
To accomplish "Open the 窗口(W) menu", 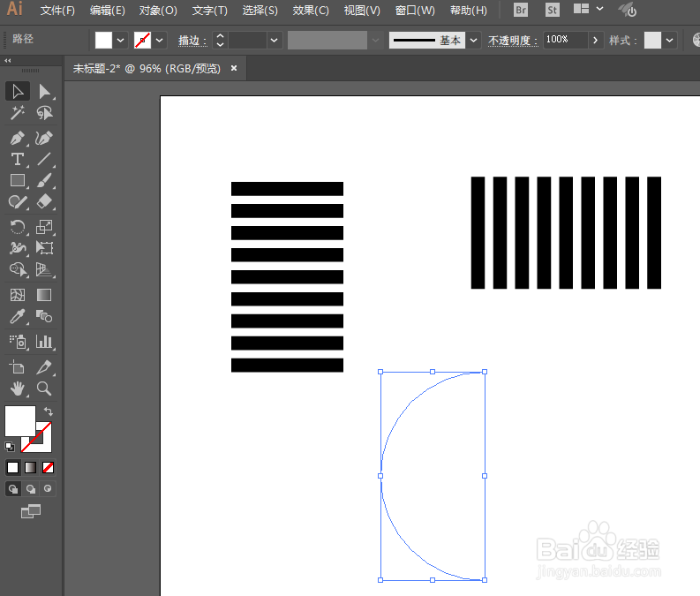I will (415, 11).
